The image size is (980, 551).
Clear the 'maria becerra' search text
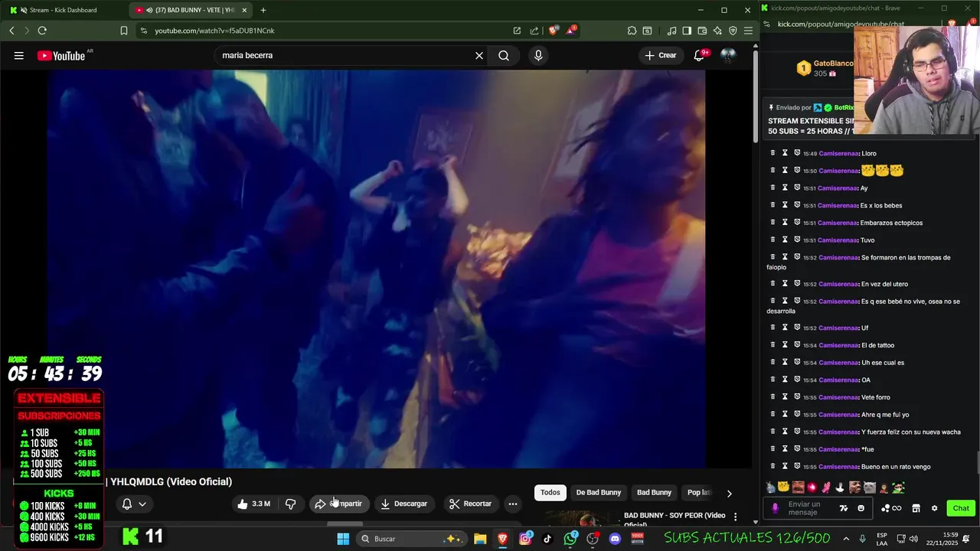479,55
